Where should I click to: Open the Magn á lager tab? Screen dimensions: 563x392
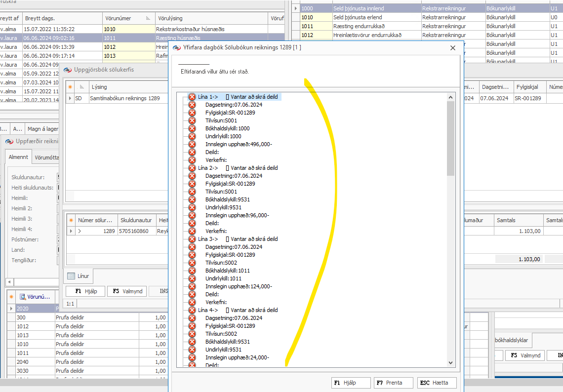point(43,129)
